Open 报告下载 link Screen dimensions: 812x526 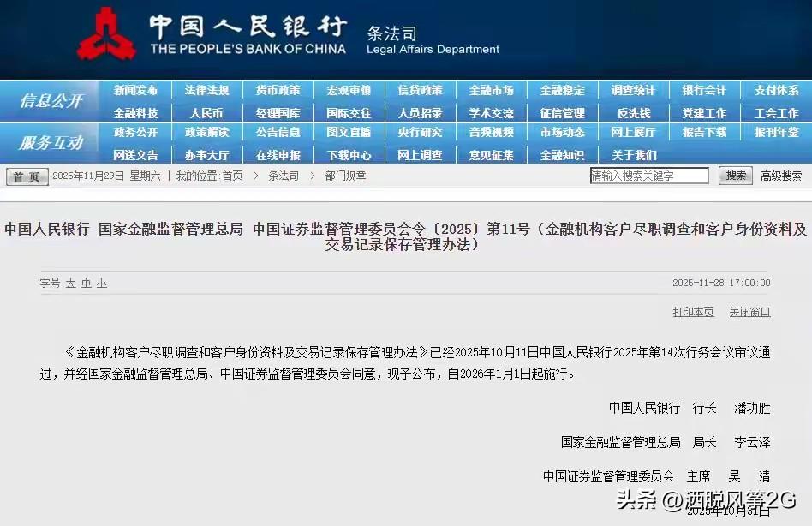coord(704,132)
